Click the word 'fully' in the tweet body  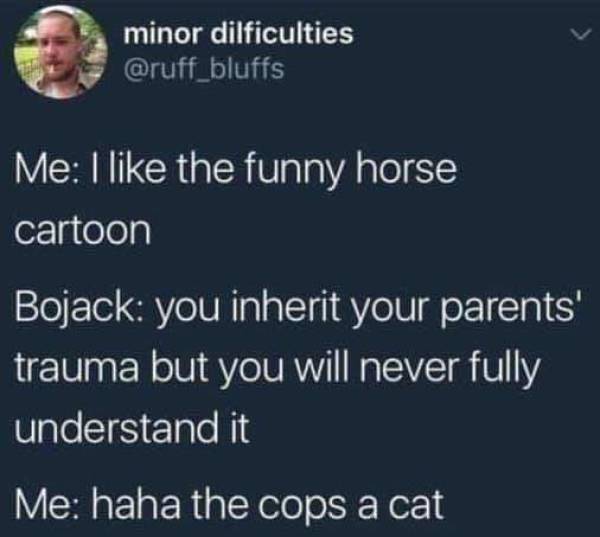(x=503, y=369)
